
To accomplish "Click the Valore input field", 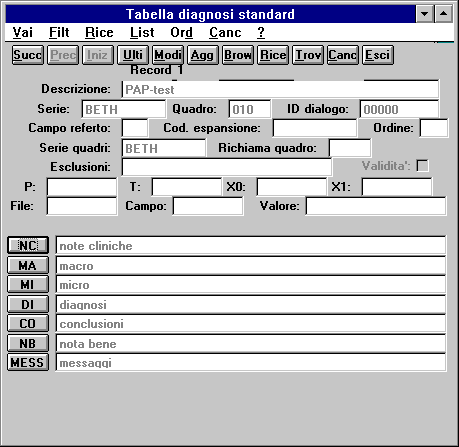I will [x=376, y=206].
